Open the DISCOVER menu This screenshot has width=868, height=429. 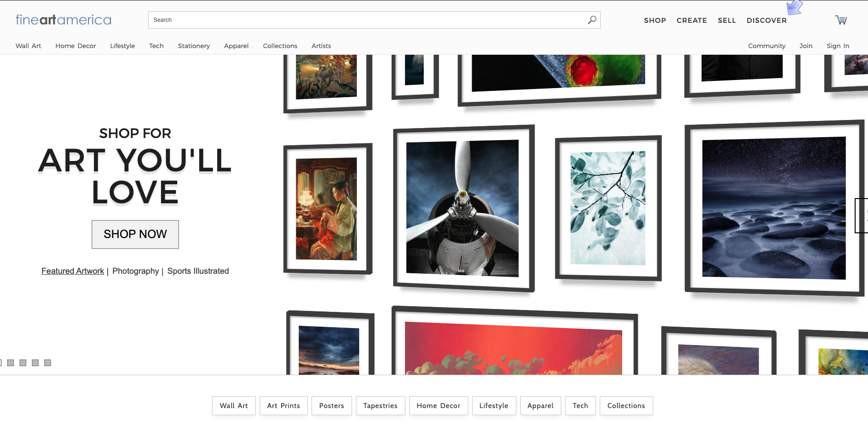(x=767, y=20)
